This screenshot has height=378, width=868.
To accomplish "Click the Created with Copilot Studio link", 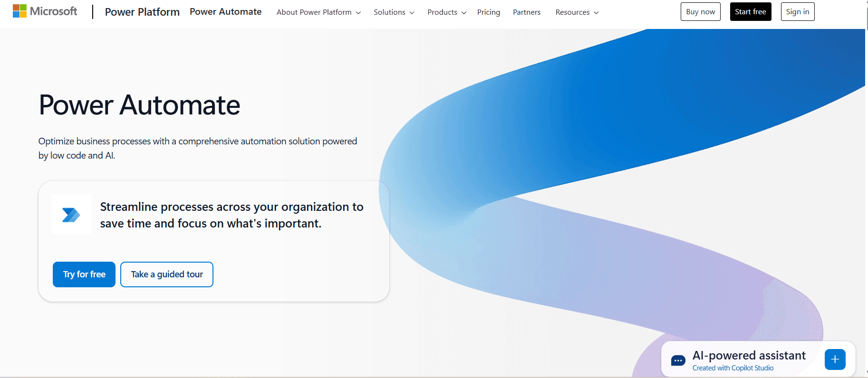I will coord(733,368).
